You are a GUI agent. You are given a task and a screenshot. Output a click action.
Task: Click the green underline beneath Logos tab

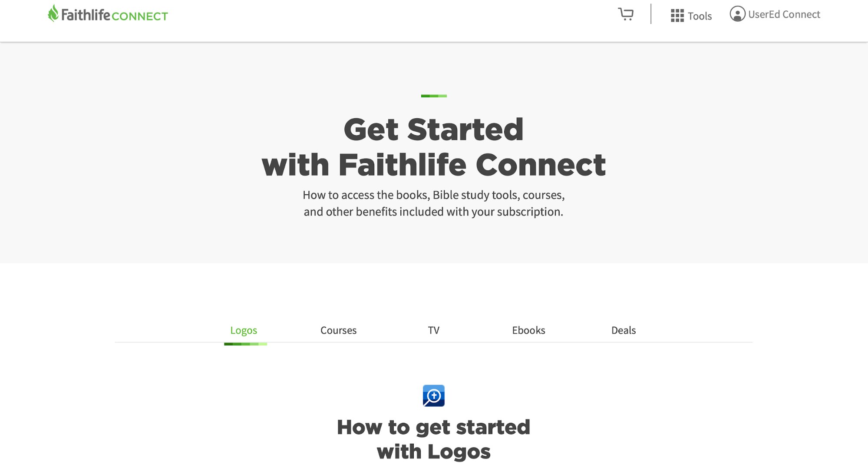245,344
